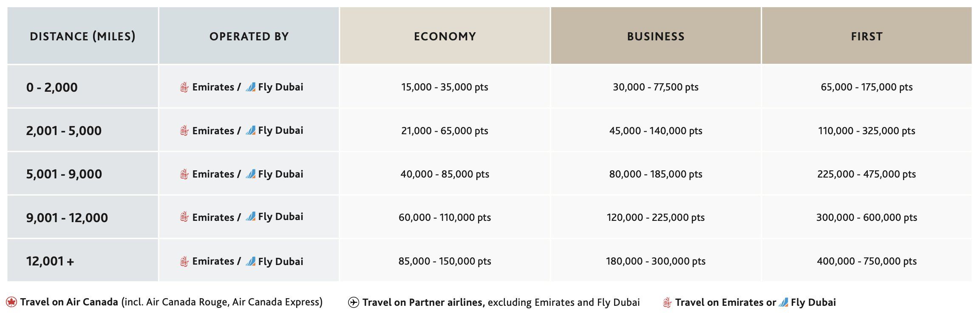Click the Operated By column header
Screen dimensions: 980x316
coord(249,36)
